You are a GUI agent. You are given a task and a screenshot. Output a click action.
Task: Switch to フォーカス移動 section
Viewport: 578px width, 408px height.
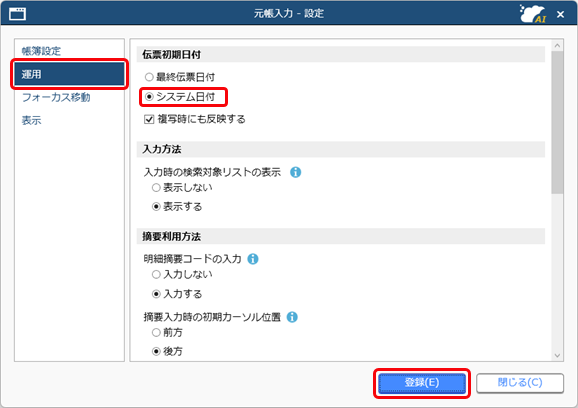pyautogui.click(x=56, y=97)
